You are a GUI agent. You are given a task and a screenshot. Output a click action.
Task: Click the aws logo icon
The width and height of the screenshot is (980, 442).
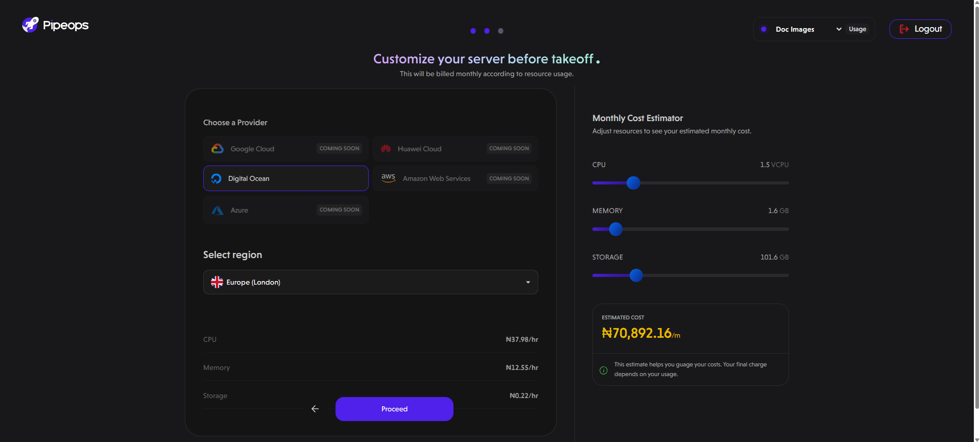coord(388,178)
